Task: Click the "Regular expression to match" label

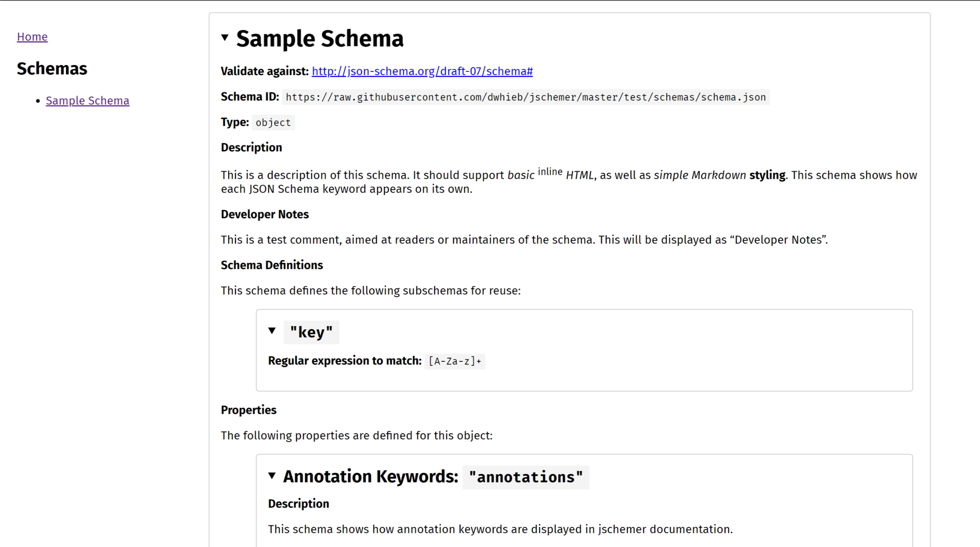Action: coord(345,361)
